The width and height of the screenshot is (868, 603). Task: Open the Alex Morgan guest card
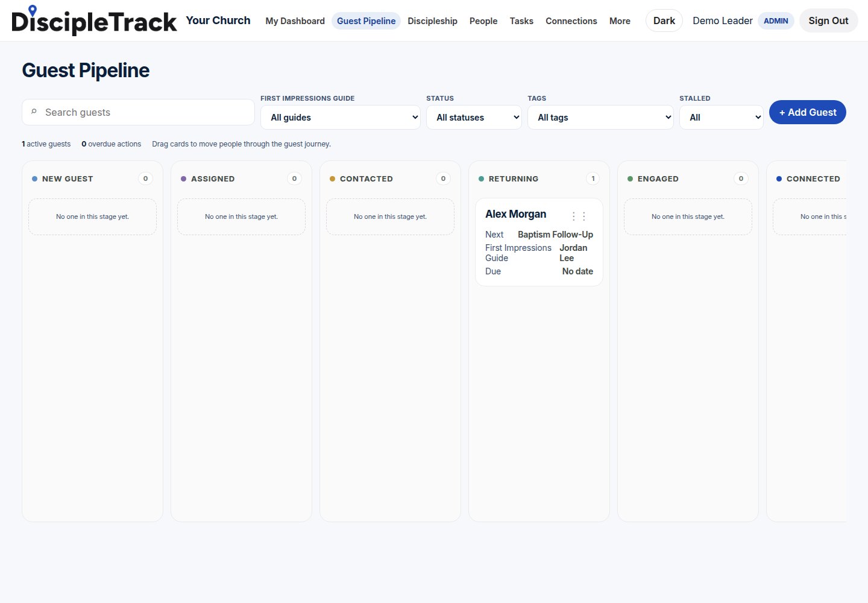pyautogui.click(x=539, y=242)
